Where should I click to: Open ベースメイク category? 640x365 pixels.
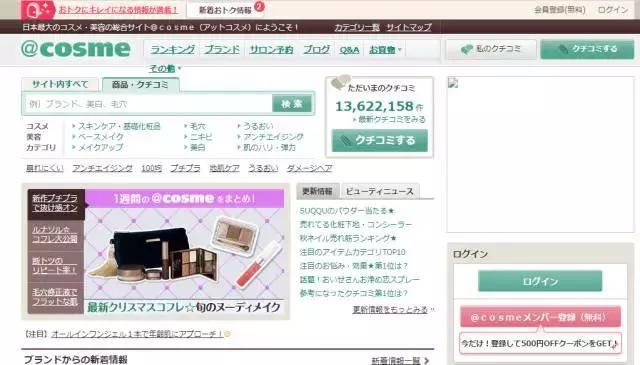(x=100, y=137)
